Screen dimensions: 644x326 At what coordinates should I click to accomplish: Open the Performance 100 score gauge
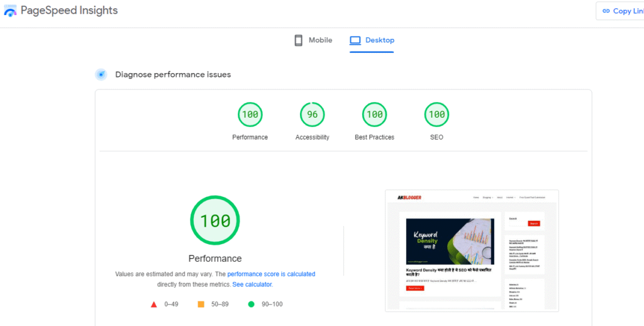pyautogui.click(x=250, y=115)
